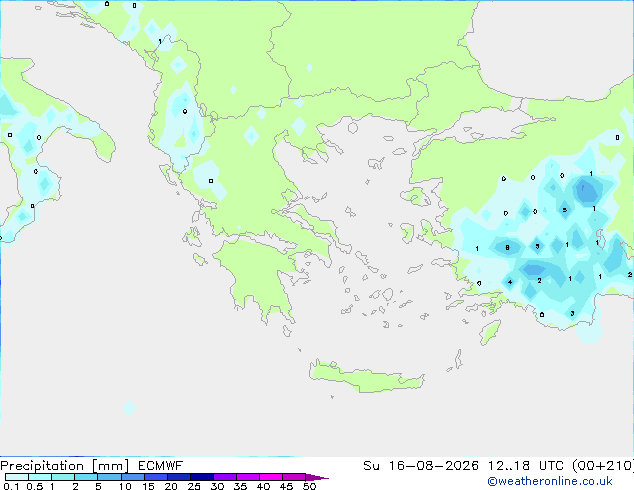Click the '30' legend scale label
This screenshot has width=634, height=490.
tap(217, 486)
